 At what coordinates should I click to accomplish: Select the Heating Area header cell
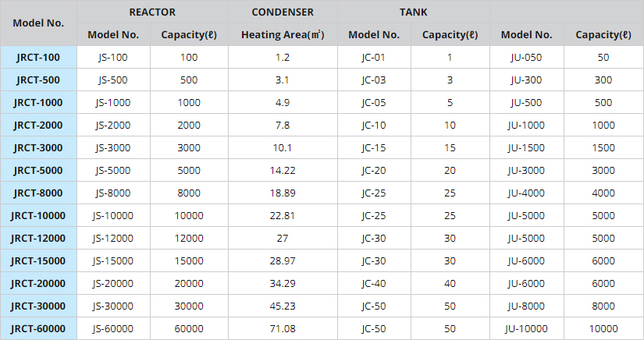point(283,34)
